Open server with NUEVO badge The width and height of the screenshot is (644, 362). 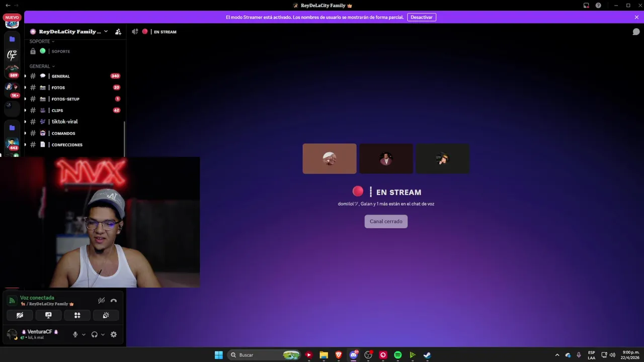coord(12,21)
